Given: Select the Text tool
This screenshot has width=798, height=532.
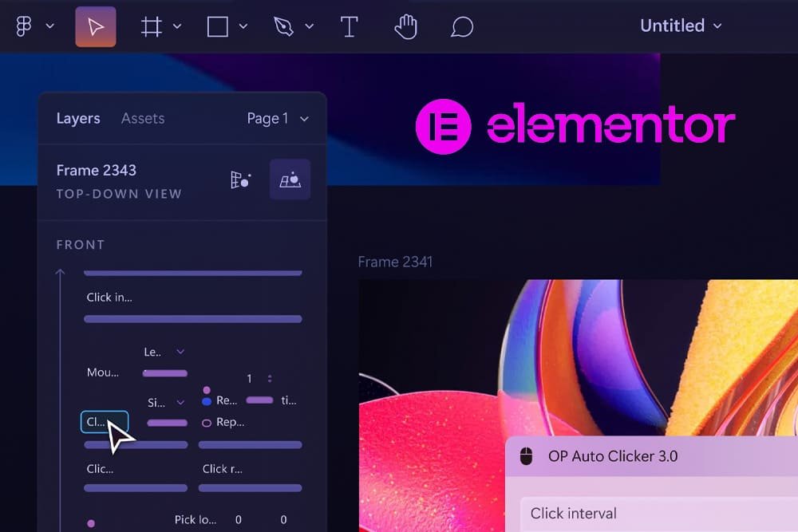Looking at the screenshot, I should tap(350, 26).
